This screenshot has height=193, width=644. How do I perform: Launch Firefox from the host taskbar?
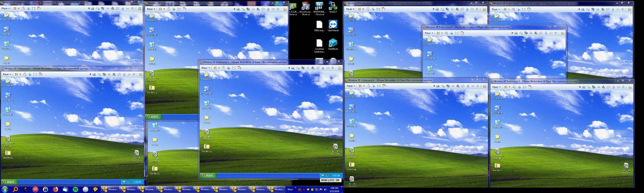[56, 189]
